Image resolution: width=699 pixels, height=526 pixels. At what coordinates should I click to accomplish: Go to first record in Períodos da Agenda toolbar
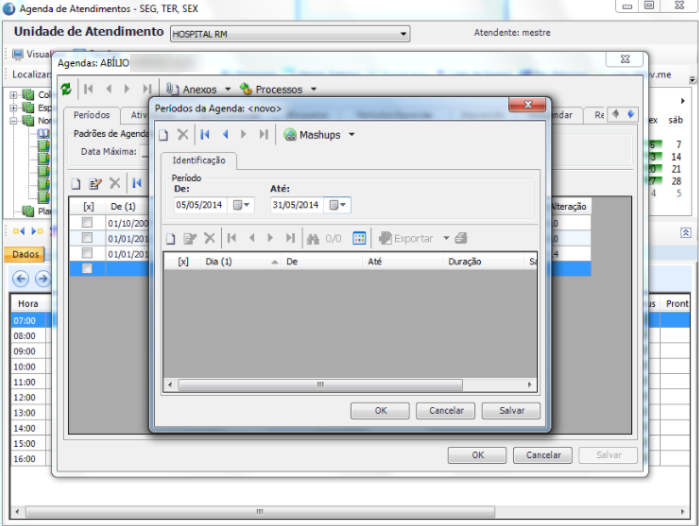point(205,134)
